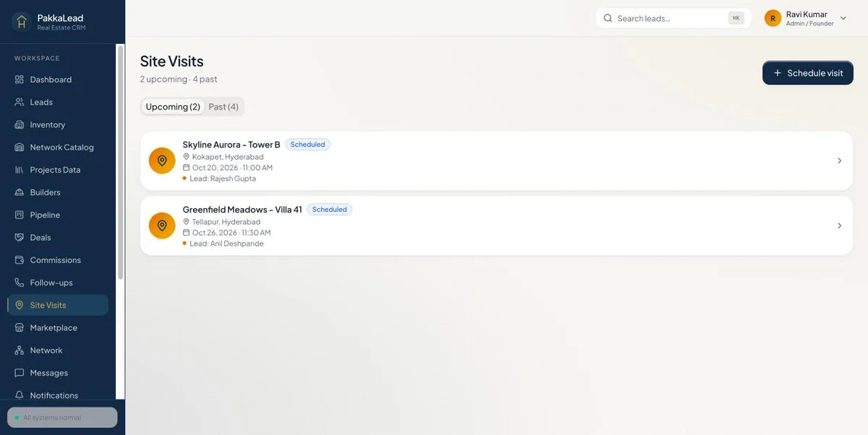Click the Inventory building icon
This screenshot has height=435, width=868.
click(20, 124)
